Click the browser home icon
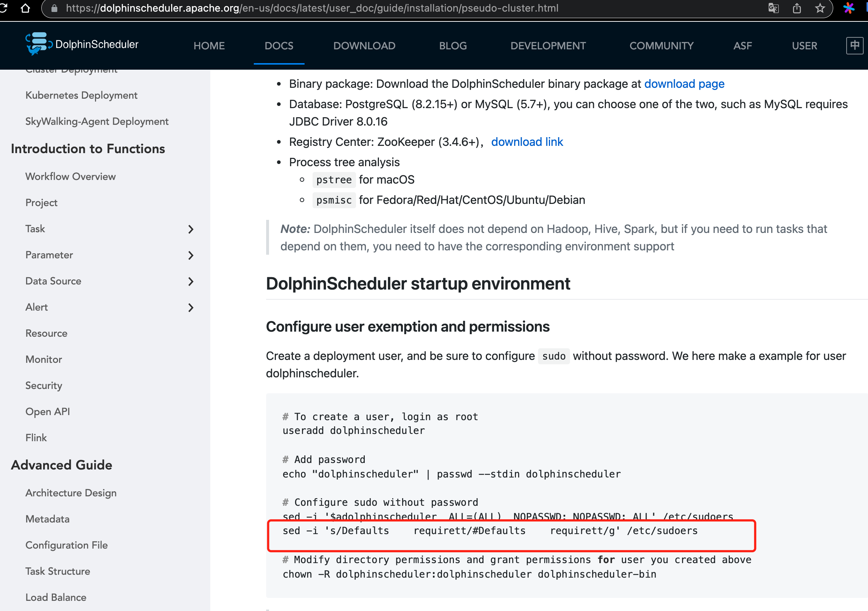Screen dimensions: 868x611 25,8
